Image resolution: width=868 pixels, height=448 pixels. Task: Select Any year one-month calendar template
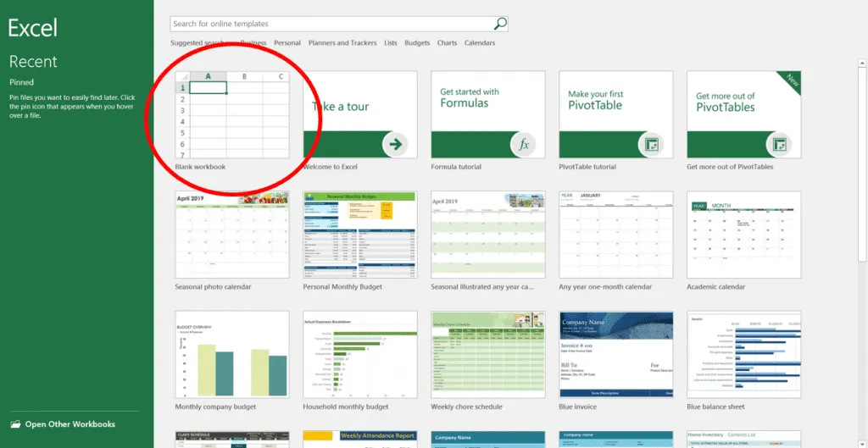[615, 235]
